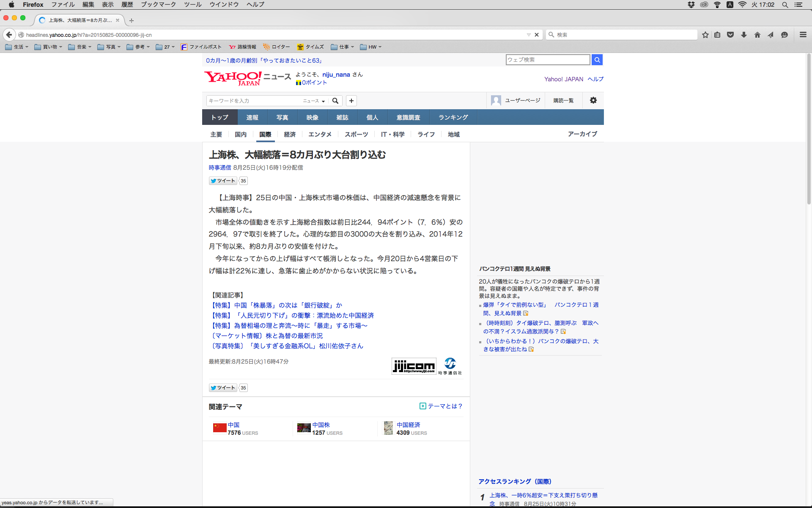Click the blue web search magnifier button
This screenshot has height=508, width=812.
click(x=597, y=60)
